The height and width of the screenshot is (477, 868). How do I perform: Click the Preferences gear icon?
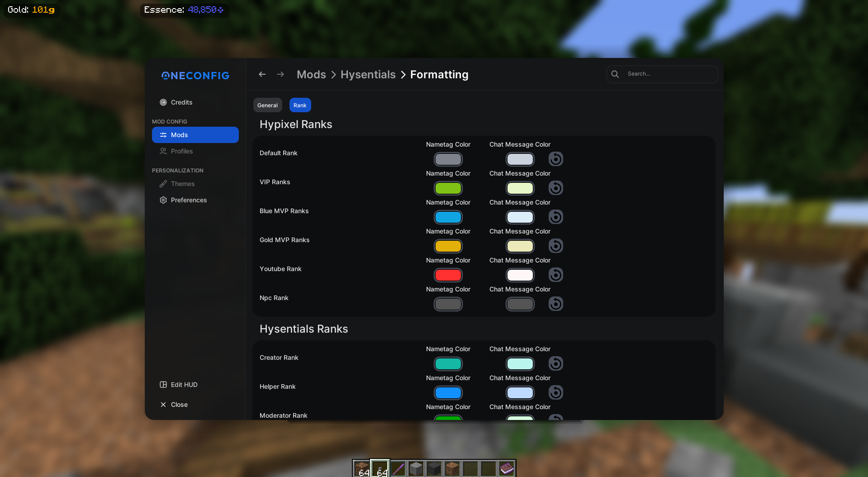point(163,200)
